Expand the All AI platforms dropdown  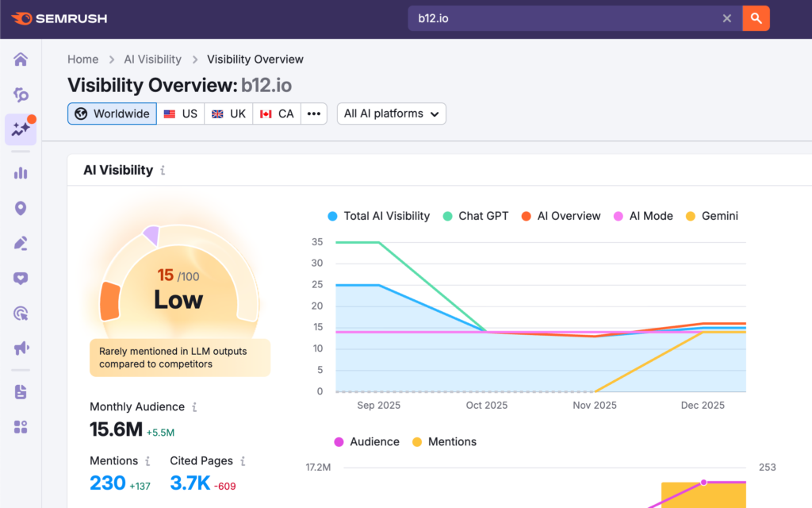pyautogui.click(x=391, y=114)
